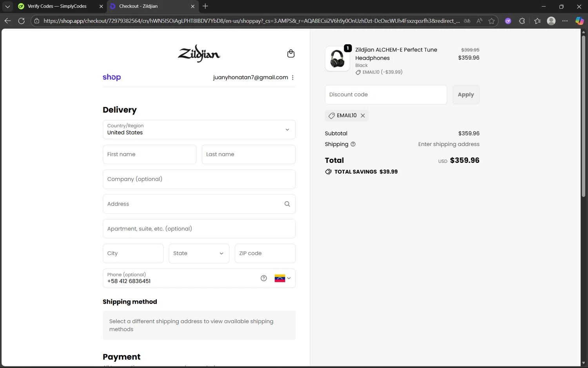Image resolution: width=588 pixels, height=368 pixels.
Task: Open account options next to email address
Action: point(292,78)
